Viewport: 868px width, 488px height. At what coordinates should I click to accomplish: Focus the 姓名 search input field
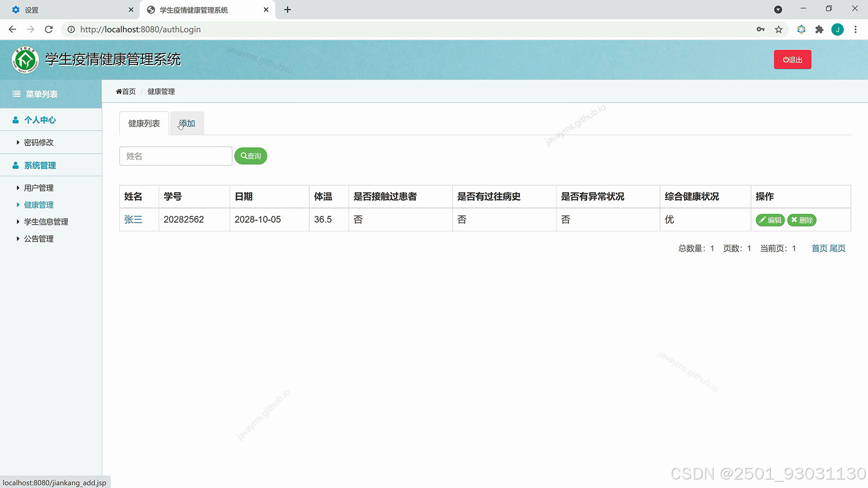coord(176,156)
